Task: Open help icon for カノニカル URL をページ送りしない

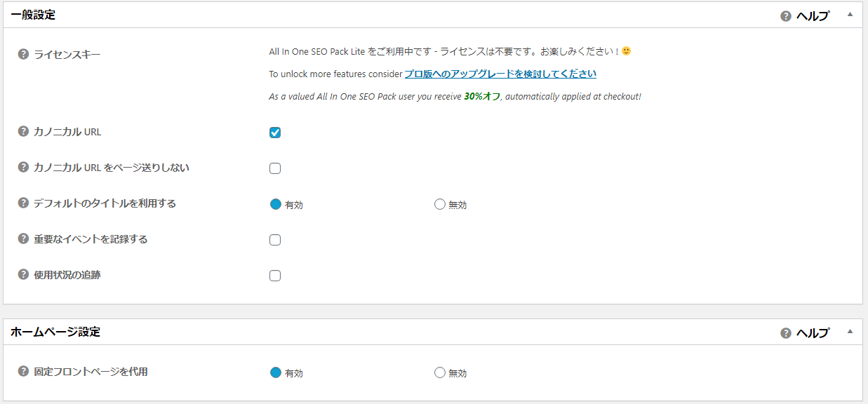Action: point(23,168)
